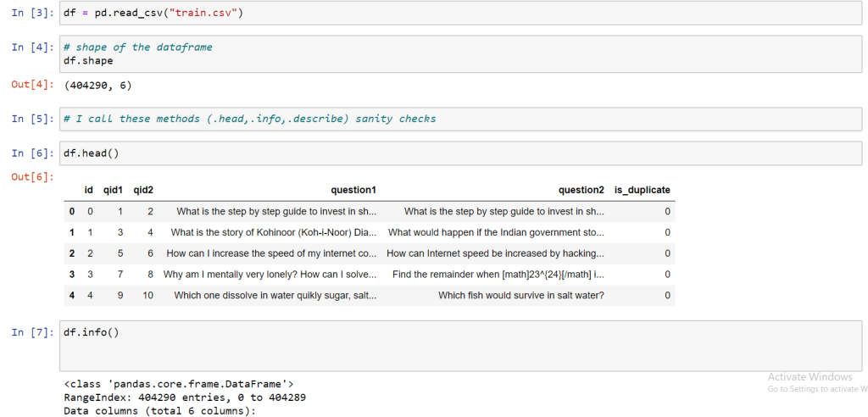Screen dimensions: 868x417
Task: Click the salt water fish question2 cell
Action: [x=520, y=296]
